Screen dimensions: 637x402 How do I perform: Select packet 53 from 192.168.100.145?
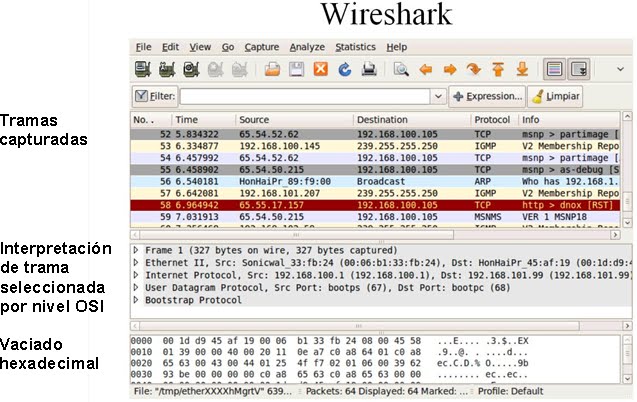pyautogui.click(x=375, y=146)
